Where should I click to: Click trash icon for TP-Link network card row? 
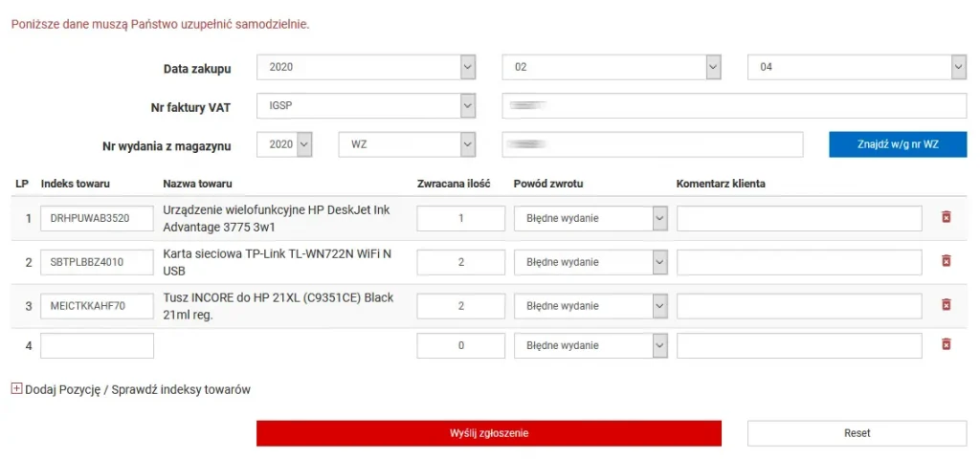[x=947, y=261]
